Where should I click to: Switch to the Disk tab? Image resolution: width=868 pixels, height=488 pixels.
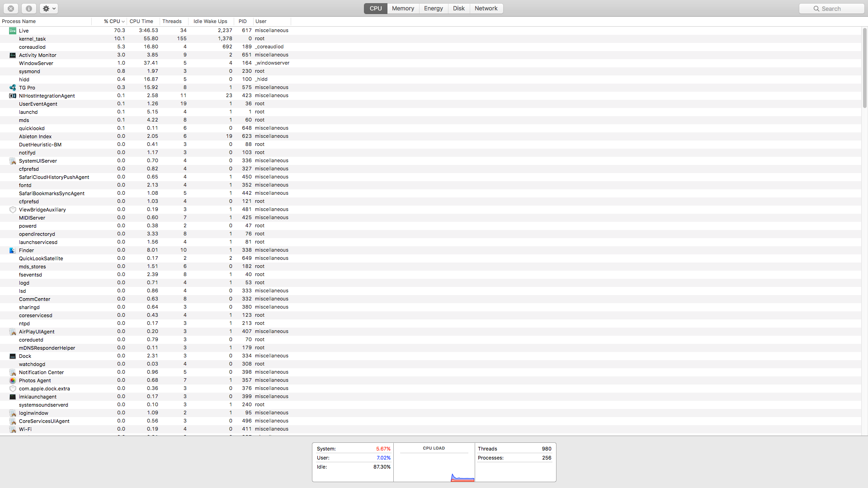(x=459, y=9)
